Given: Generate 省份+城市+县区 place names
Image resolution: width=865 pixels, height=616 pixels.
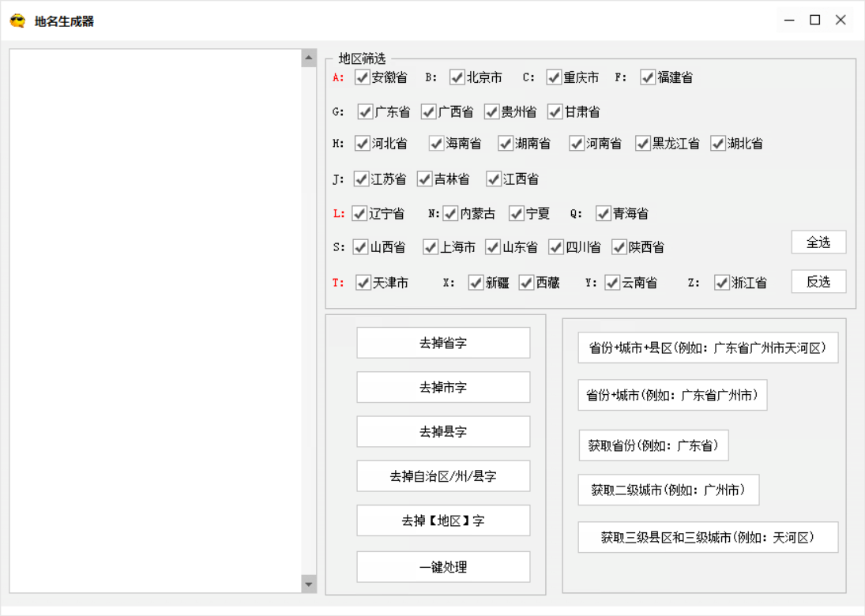Looking at the screenshot, I should point(708,348).
